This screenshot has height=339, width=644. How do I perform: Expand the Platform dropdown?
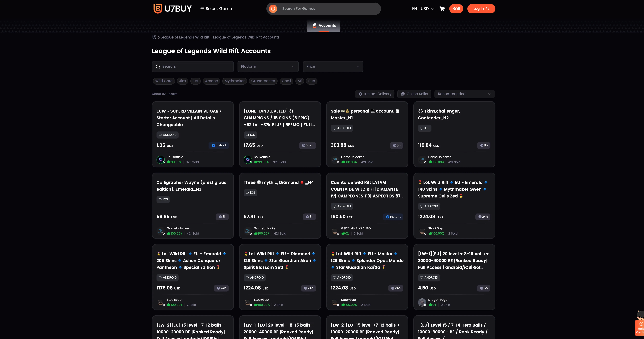(268, 67)
